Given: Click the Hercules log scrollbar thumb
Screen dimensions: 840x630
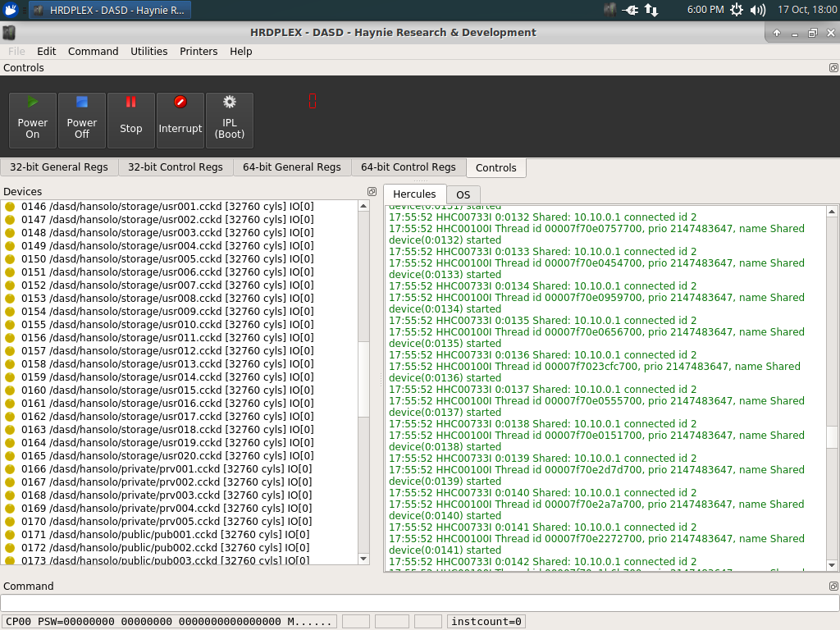Looking at the screenshot, I should [x=832, y=438].
